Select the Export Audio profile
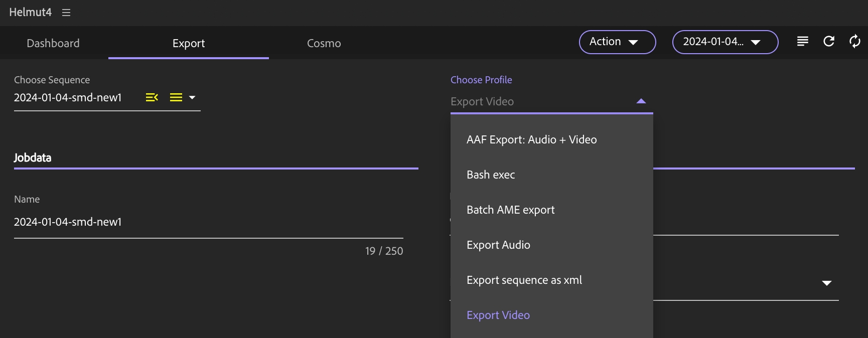The image size is (868, 338). 498,245
